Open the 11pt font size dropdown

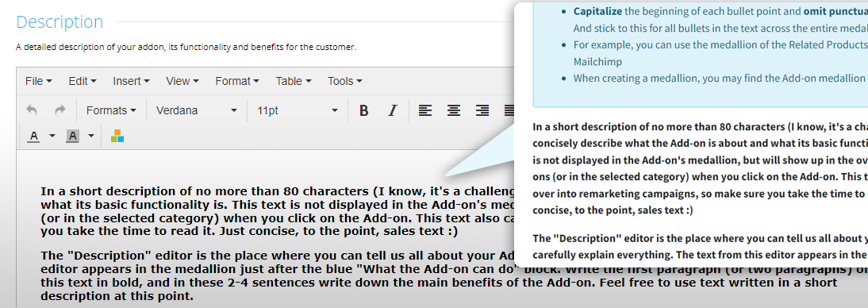298,110
